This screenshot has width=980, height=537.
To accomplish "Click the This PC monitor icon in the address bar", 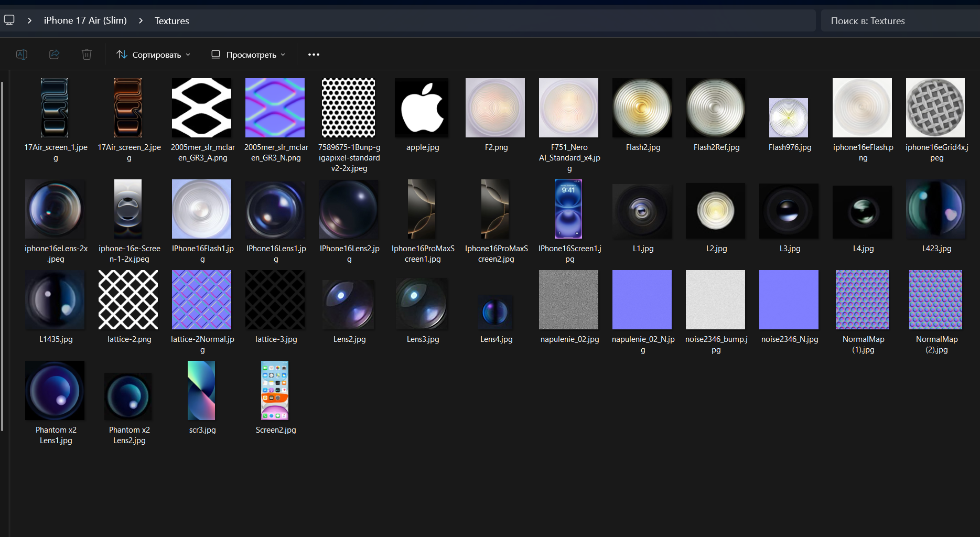I will click(x=9, y=20).
